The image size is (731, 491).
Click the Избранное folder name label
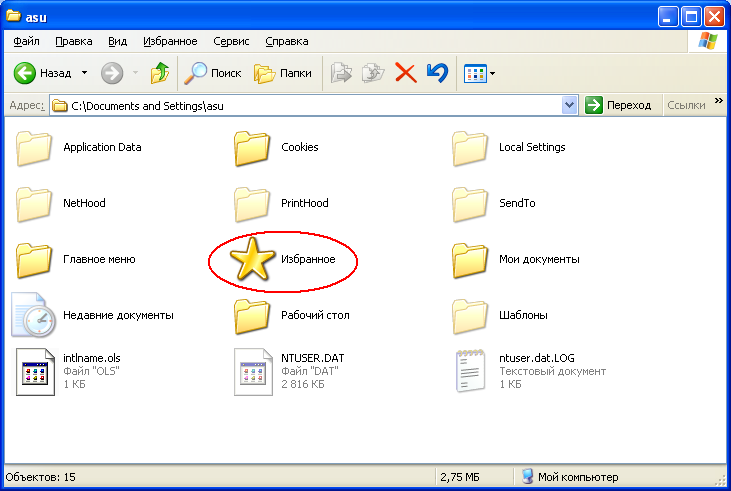click(x=308, y=259)
